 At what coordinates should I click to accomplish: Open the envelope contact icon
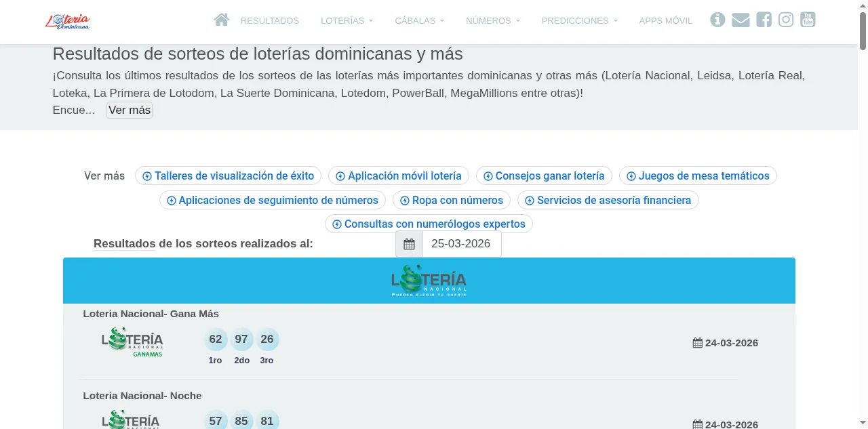tap(741, 20)
